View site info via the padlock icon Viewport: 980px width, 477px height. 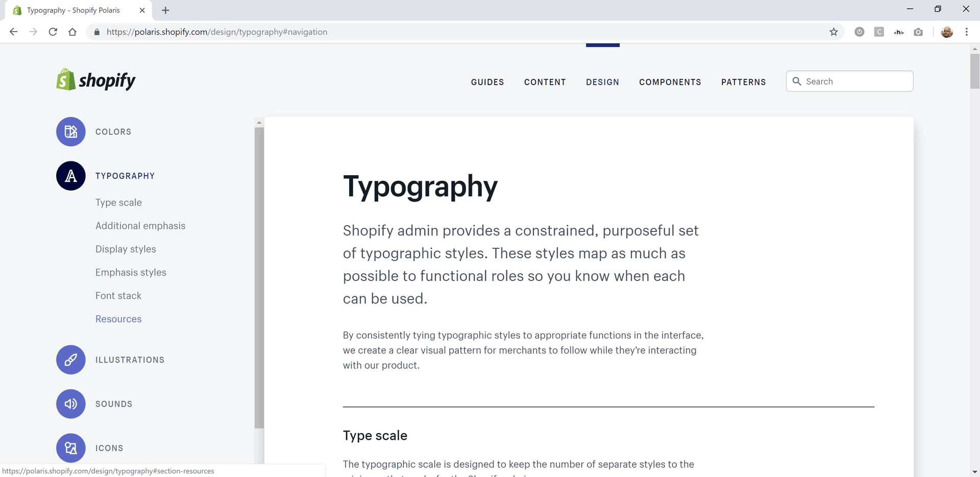pyautogui.click(x=97, y=32)
